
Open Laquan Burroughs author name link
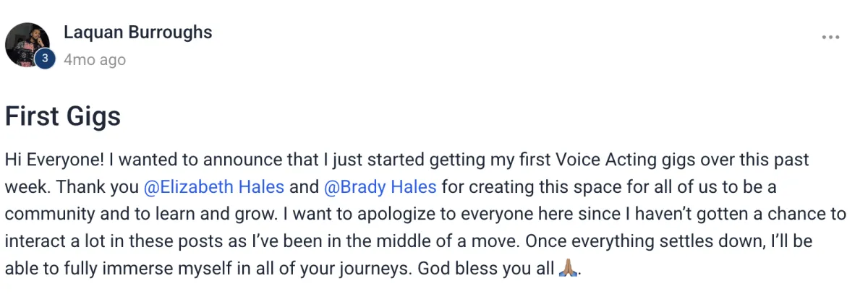click(x=137, y=33)
